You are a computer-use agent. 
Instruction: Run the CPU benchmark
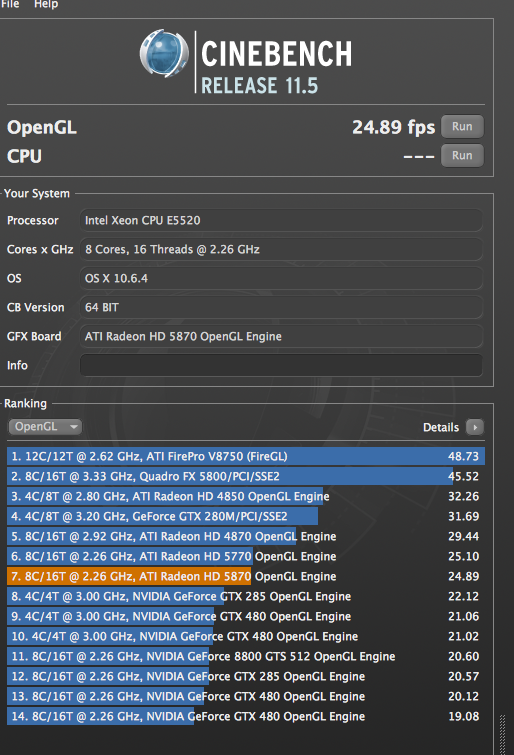[462, 156]
